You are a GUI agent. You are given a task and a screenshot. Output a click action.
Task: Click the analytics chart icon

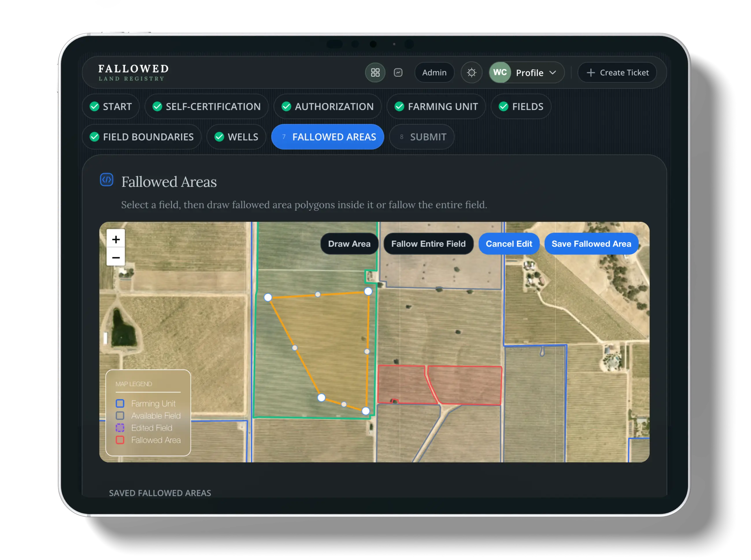[x=398, y=72]
